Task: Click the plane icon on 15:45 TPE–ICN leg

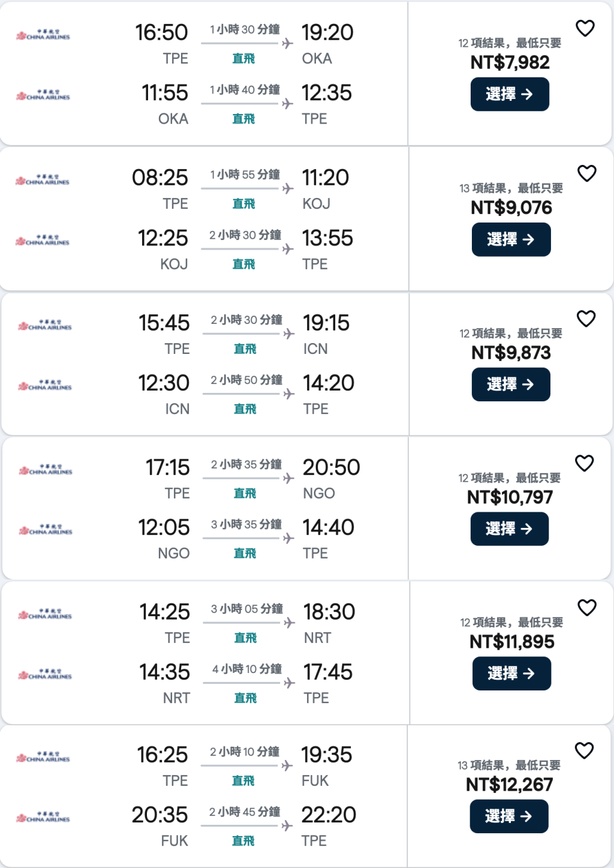Action: 288,334
